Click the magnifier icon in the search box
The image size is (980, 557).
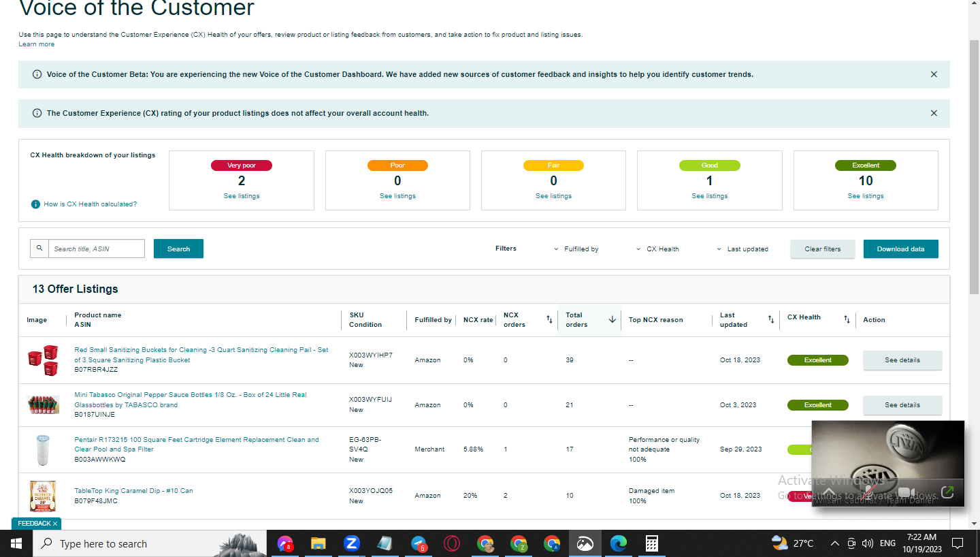(x=39, y=249)
